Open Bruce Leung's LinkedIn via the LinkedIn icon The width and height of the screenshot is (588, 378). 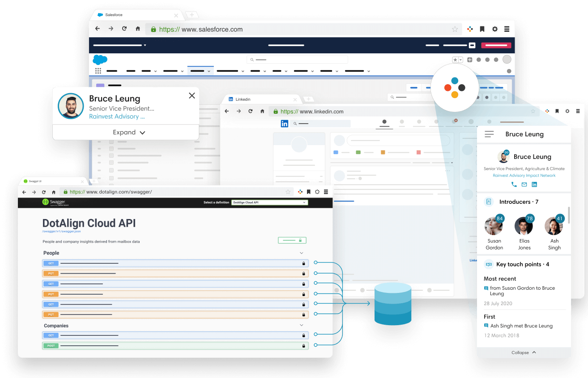click(x=534, y=184)
